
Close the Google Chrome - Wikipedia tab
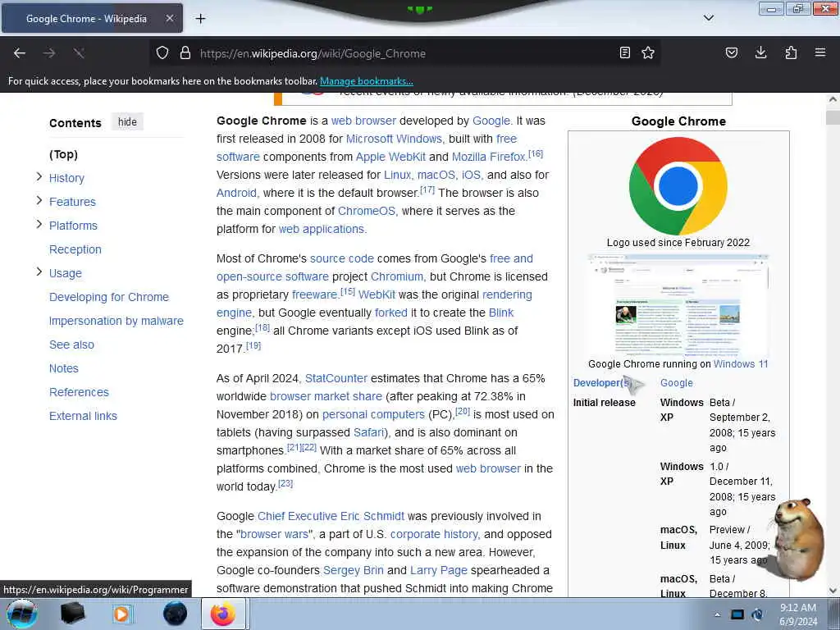pyautogui.click(x=169, y=18)
